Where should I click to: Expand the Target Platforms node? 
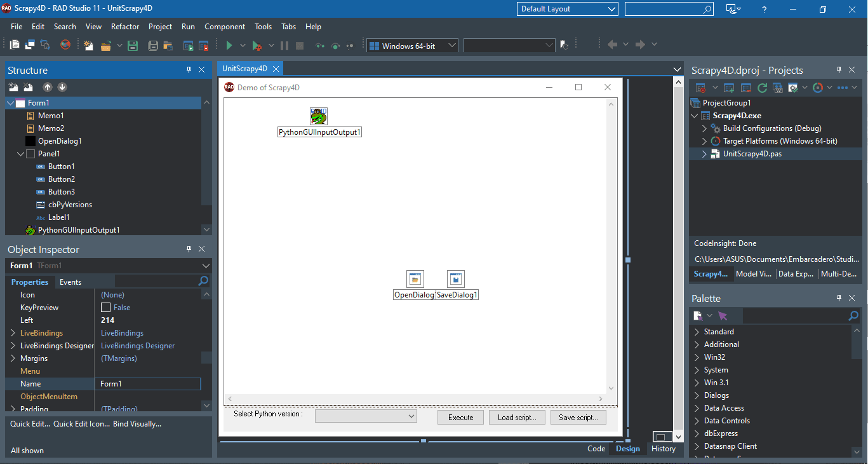point(704,141)
